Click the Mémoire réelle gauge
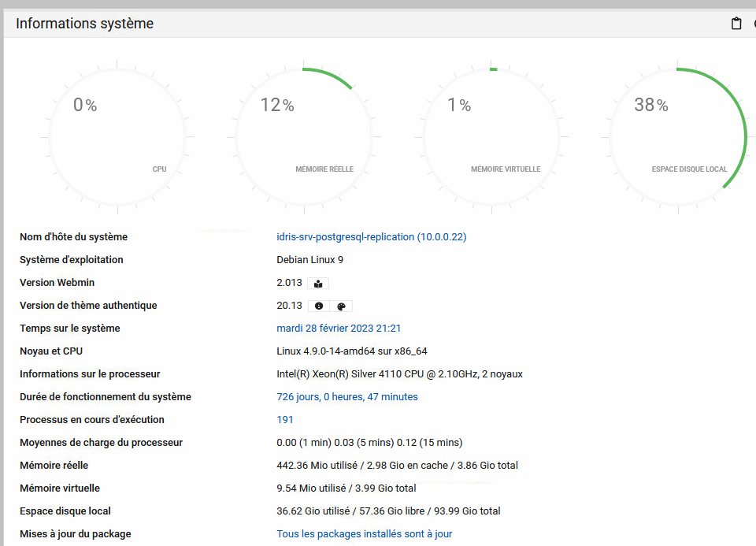Image resolution: width=756 pixels, height=546 pixels. (304, 137)
